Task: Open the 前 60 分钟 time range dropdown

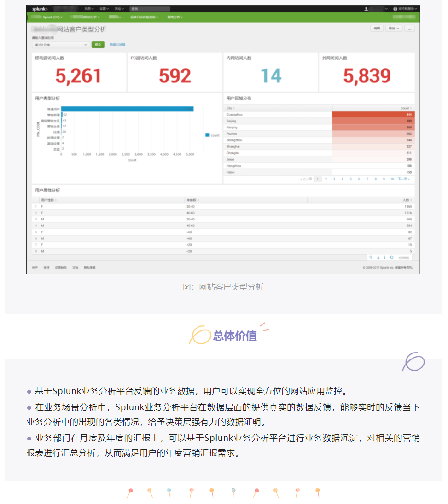Action: click(x=60, y=45)
